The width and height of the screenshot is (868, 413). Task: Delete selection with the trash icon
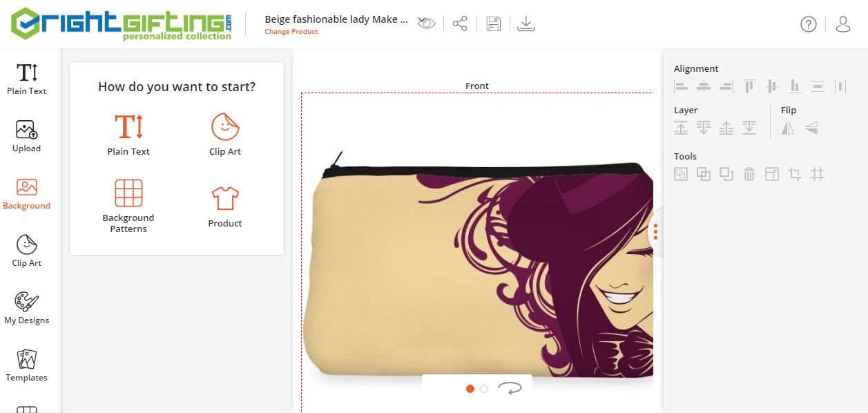[749, 174]
